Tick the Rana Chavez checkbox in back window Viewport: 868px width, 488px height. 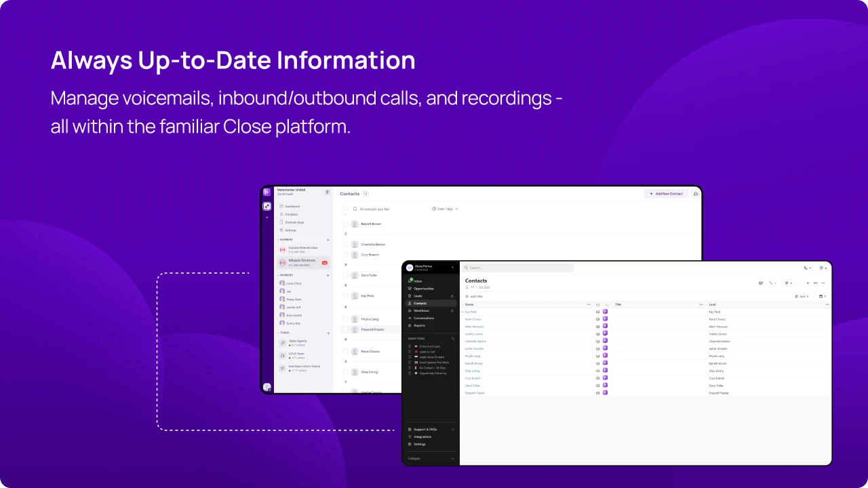pyautogui.click(x=346, y=351)
